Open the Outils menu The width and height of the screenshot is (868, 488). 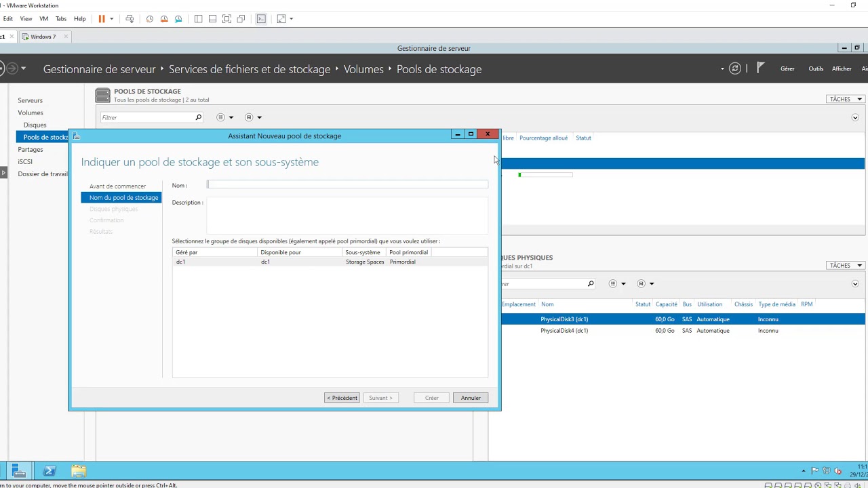pyautogui.click(x=816, y=68)
